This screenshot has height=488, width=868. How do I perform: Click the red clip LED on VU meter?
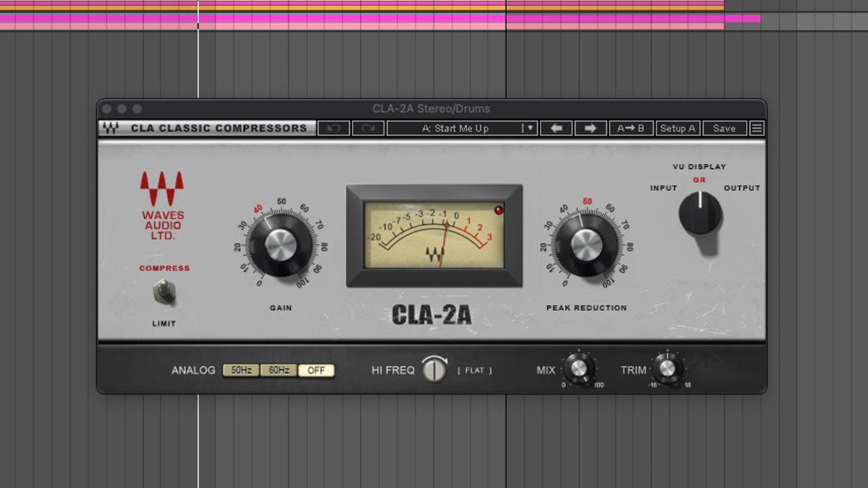pyautogui.click(x=500, y=210)
